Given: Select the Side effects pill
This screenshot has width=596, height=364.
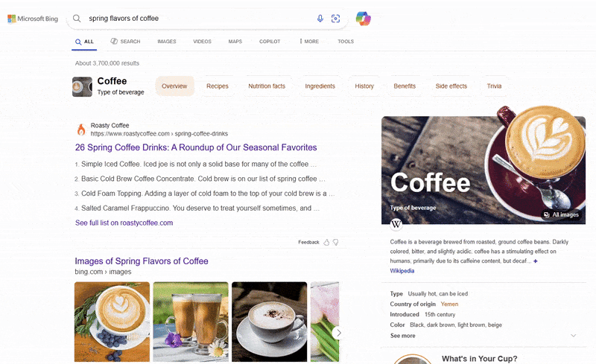Looking at the screenshot, I should click(451, 86).
